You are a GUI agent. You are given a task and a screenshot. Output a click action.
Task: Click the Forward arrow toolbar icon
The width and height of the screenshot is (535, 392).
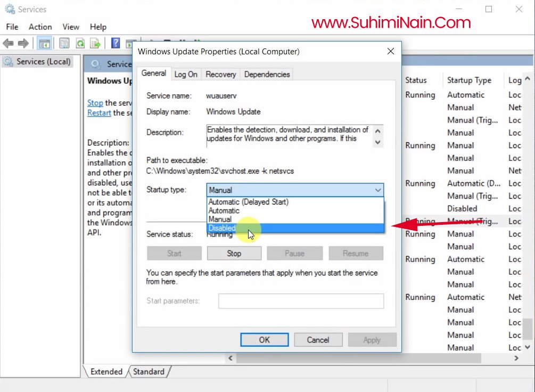tap(23, 44)
